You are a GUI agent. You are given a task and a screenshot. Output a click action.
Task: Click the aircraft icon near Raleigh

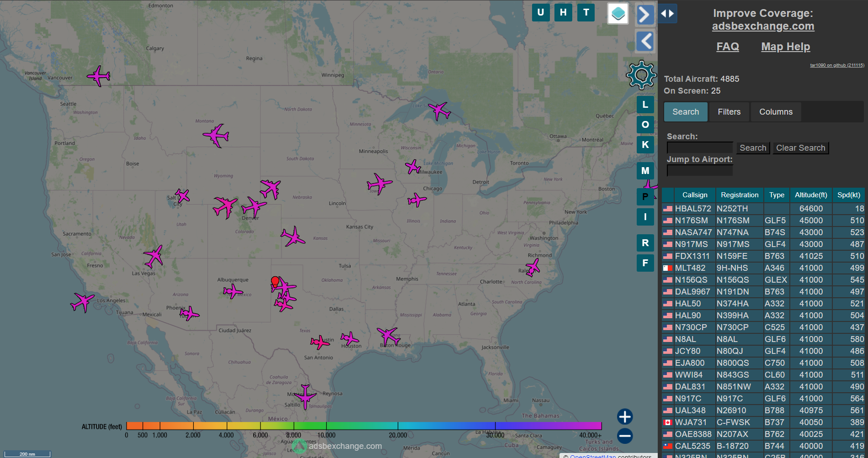(x=533, y=268)
